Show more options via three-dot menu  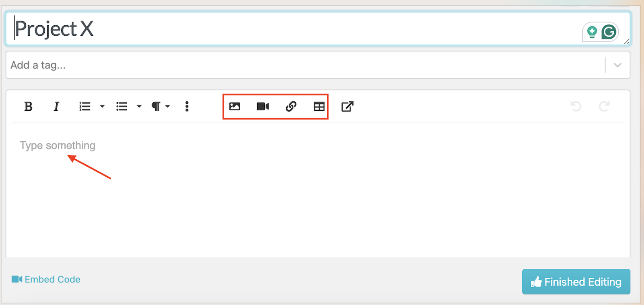pyautogui.click(x=187, y=107)
